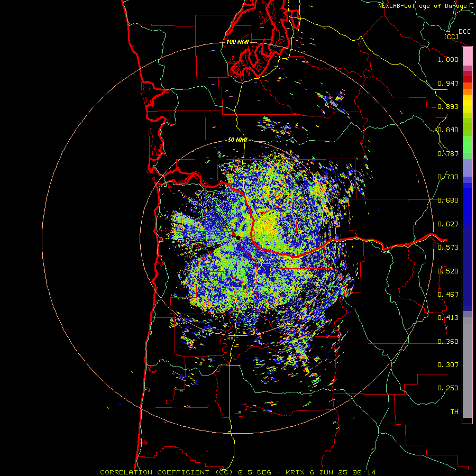Click the CORRELATION COEFFICIENT (CC) caption text
Viewport: 476px width, 476px height.
click(x=167, y=472)
